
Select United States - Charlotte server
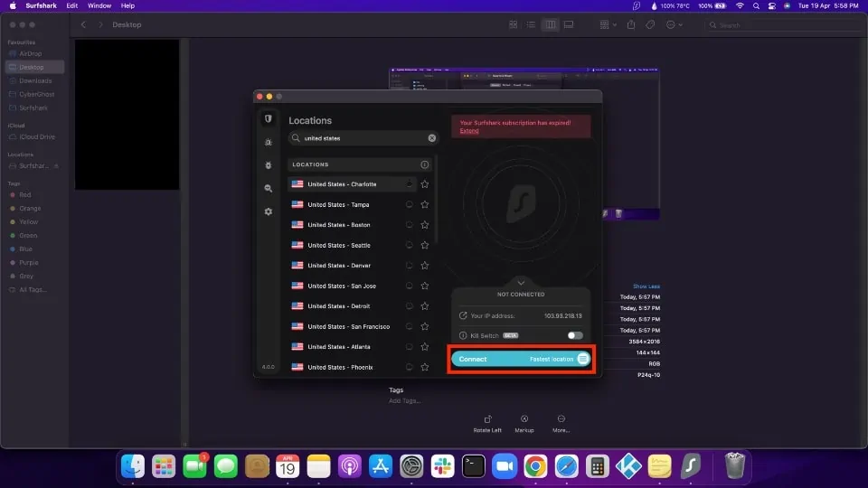(352, 184)
